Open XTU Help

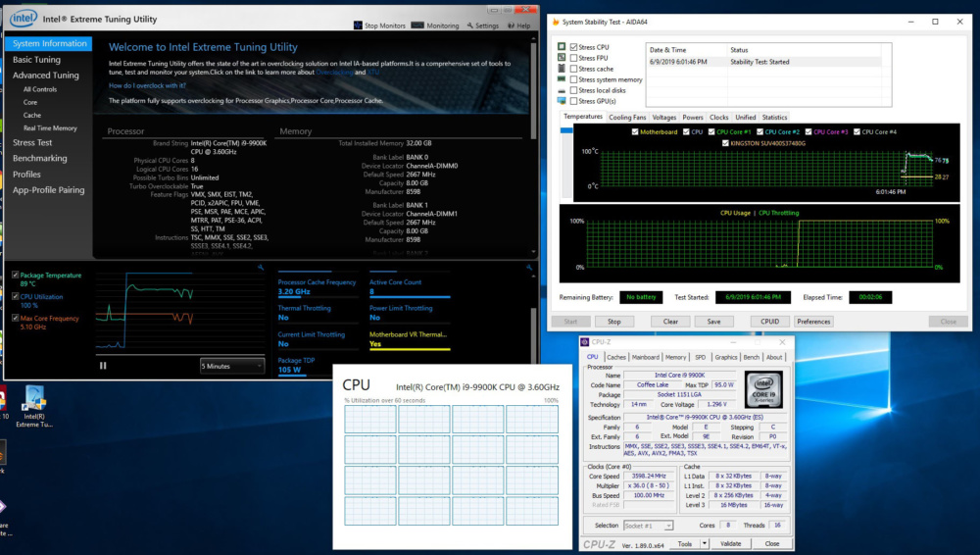tap(519, 25)
